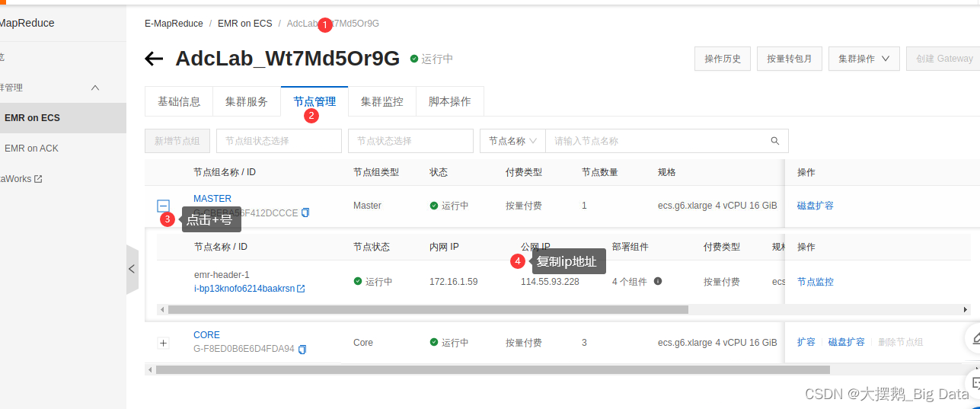Click the 新增节点组 button
The width and height of the screenshot is (980, 409).
[177, 141]
